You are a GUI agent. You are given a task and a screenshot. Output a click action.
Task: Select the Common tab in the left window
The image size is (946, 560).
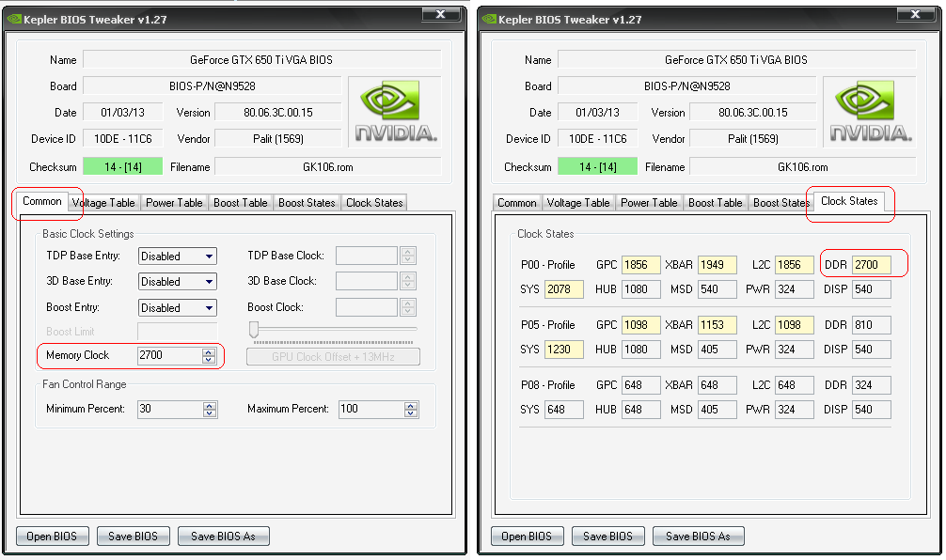[41, 201]
